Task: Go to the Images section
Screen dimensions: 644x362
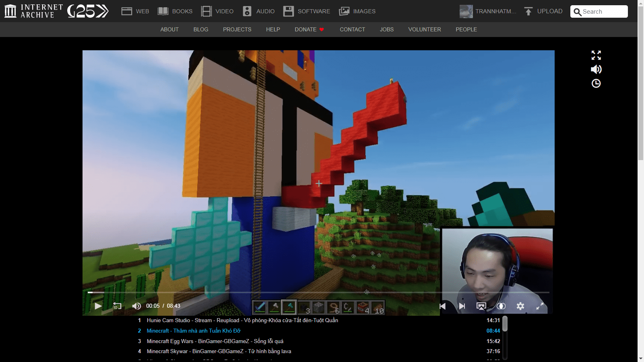Action: point(357,11)
